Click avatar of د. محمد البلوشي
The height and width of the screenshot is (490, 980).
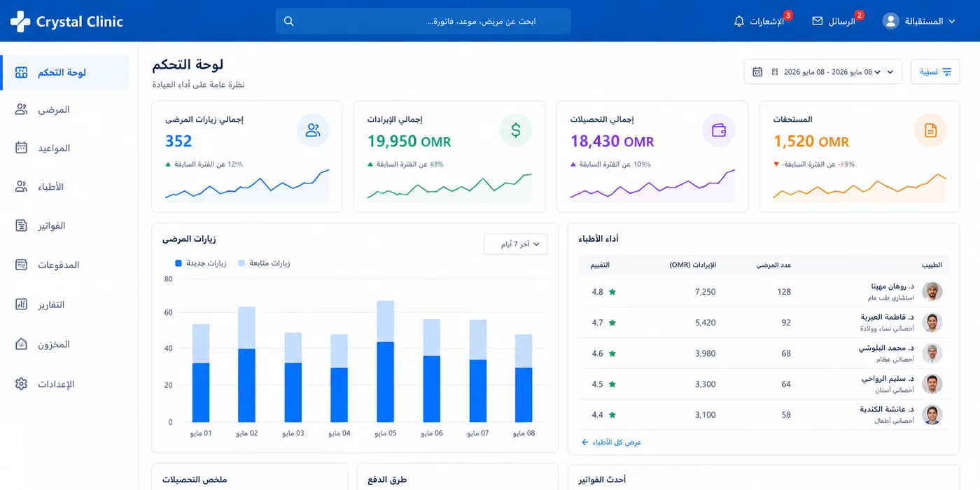tap(932, 353)
